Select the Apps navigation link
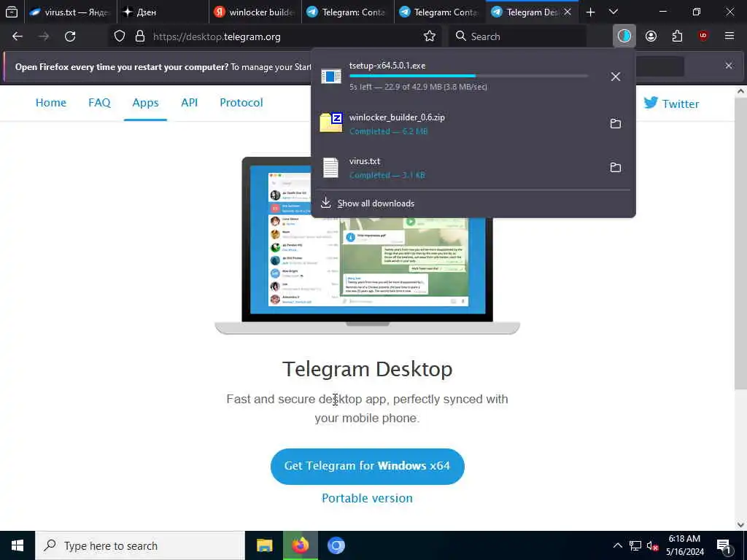This screenshot has width=747, height=560. (145, 102)
